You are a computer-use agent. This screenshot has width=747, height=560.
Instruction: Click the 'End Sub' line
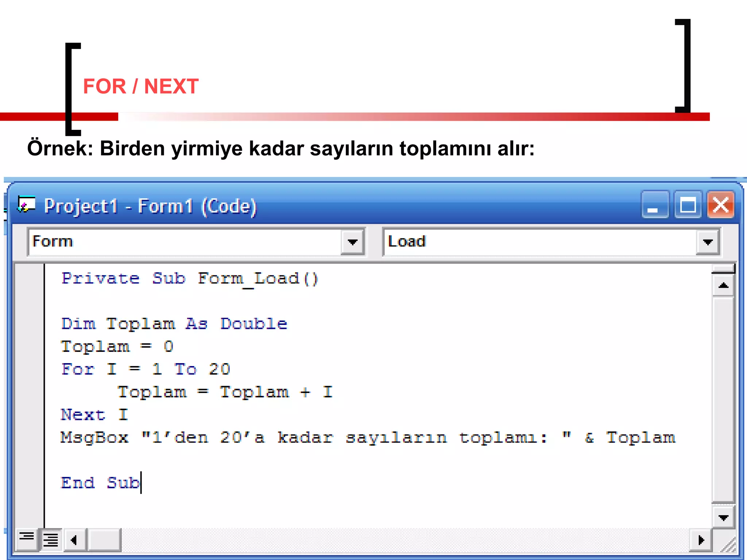(100, 483)
